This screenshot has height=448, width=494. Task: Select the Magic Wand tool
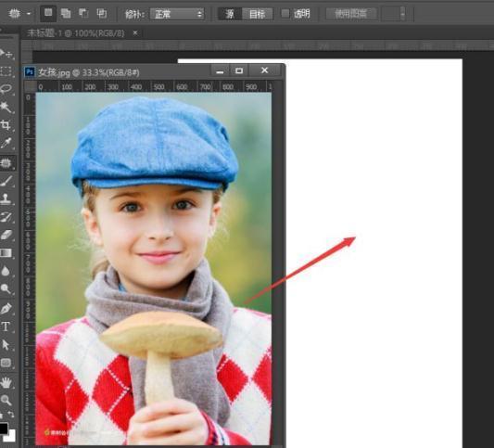[6, 108]
